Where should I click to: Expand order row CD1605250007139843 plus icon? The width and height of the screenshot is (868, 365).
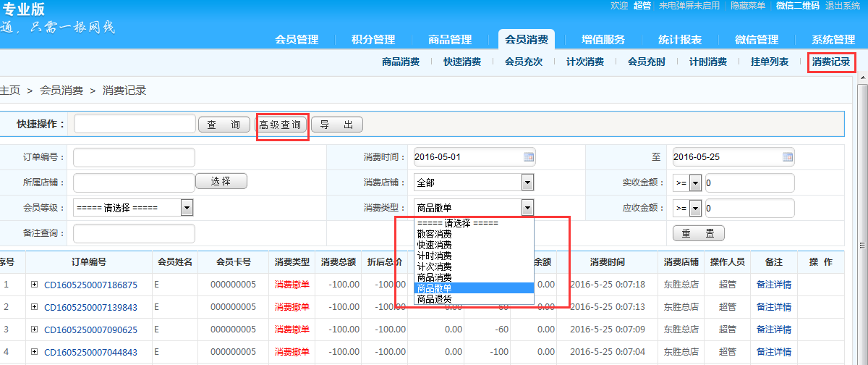coord(34,307)
